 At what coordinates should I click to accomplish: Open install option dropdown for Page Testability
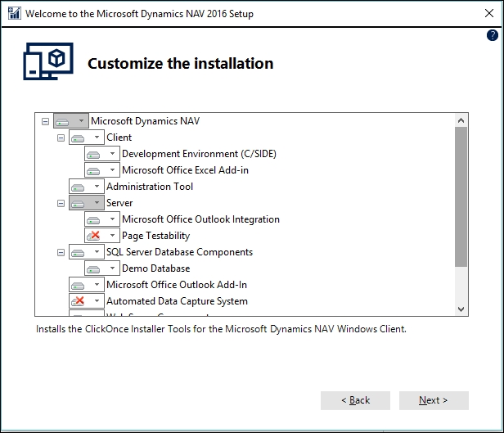(113, 236)
